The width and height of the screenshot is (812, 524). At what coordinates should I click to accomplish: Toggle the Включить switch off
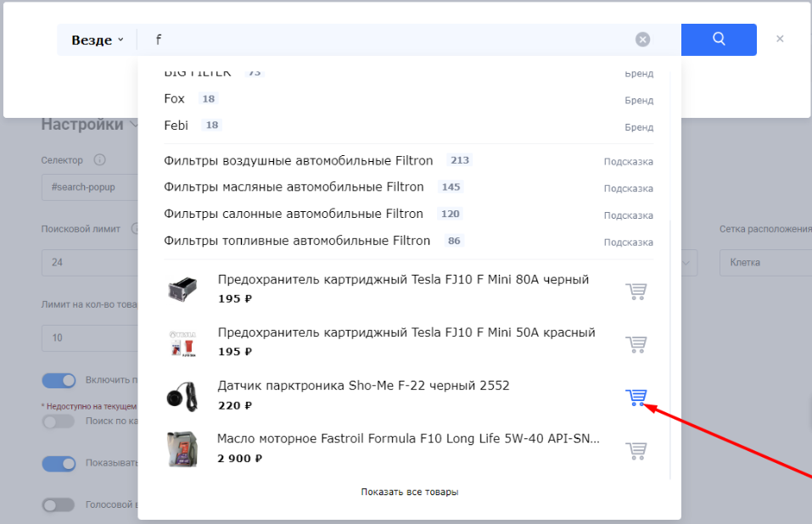(59, 380)
